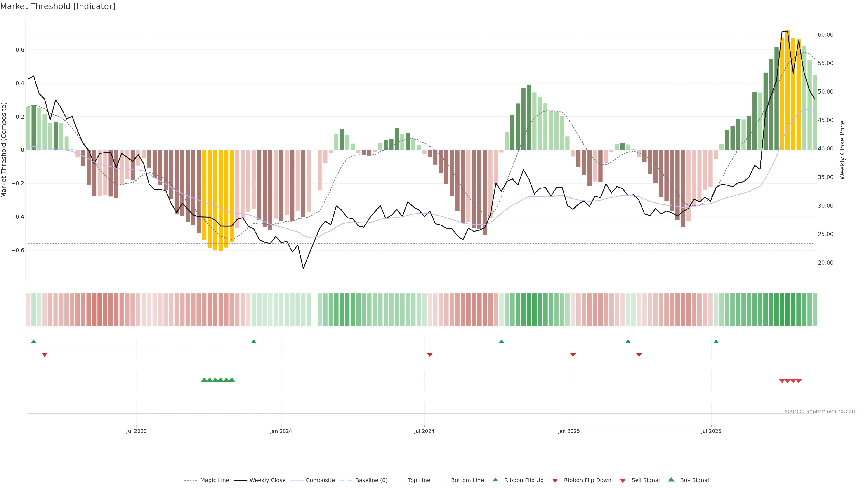
Task: Click Sell Signal legend triangle icon
Action: click(623, 481)
